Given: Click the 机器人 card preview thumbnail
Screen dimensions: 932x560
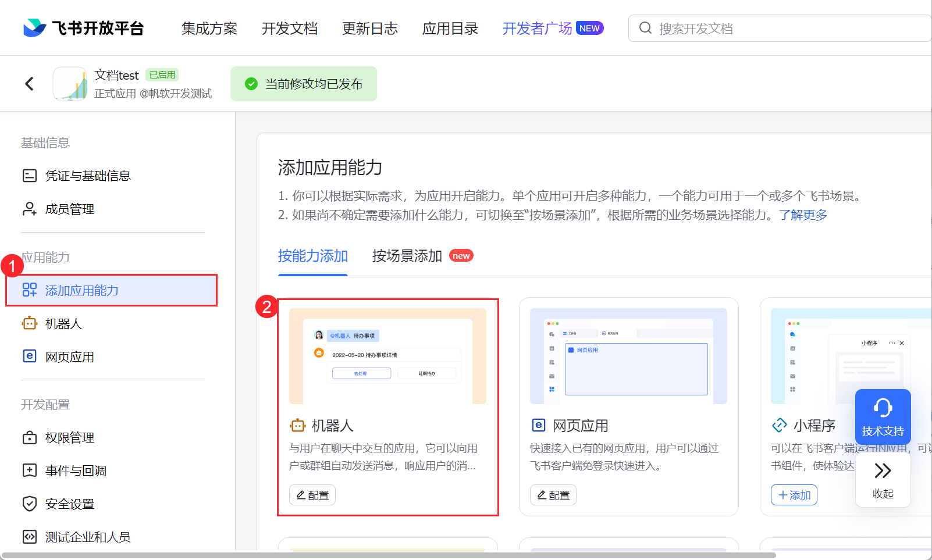Looking at the screenshot, I should click(387, 356).
